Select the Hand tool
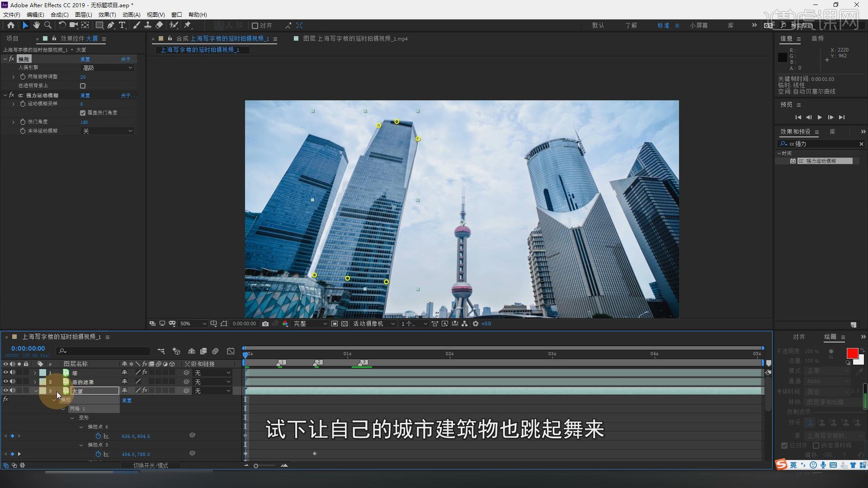Viewport: 868px width, 488px height. tap(37, 25)
